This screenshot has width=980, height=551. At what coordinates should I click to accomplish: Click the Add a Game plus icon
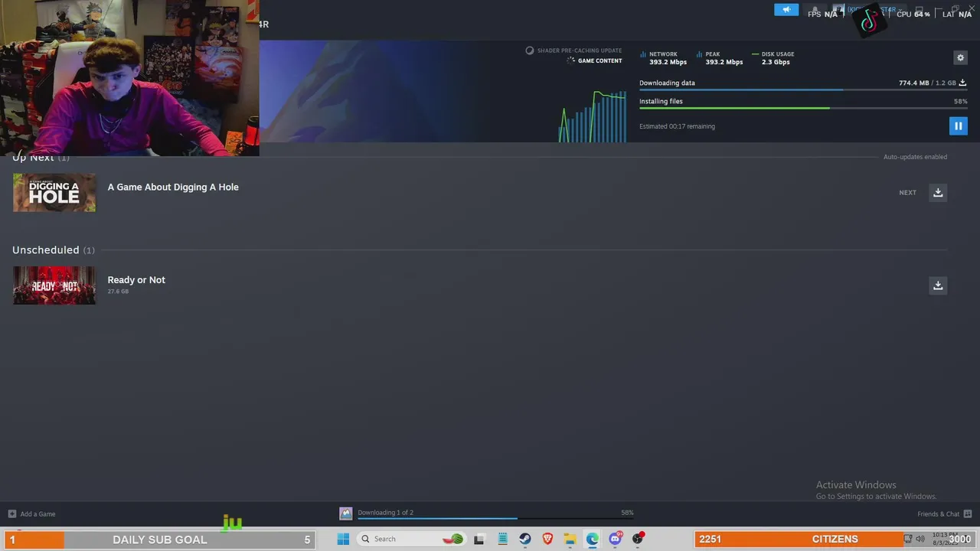point(11,514)
